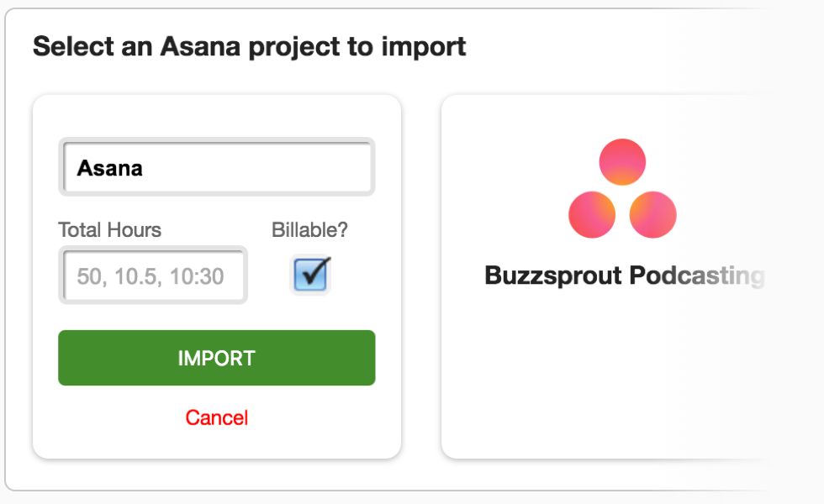
Task: Click the 50, 10.5, 10:30 placeholder text
Action: click(151, 276)
